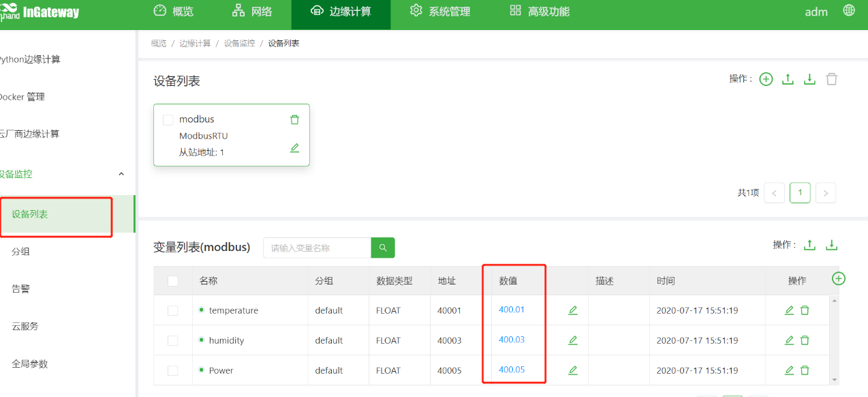Viewport: 868px width, 397px height.
Task: Open the 告警 sidebar item
Action: tap(20, 289)
